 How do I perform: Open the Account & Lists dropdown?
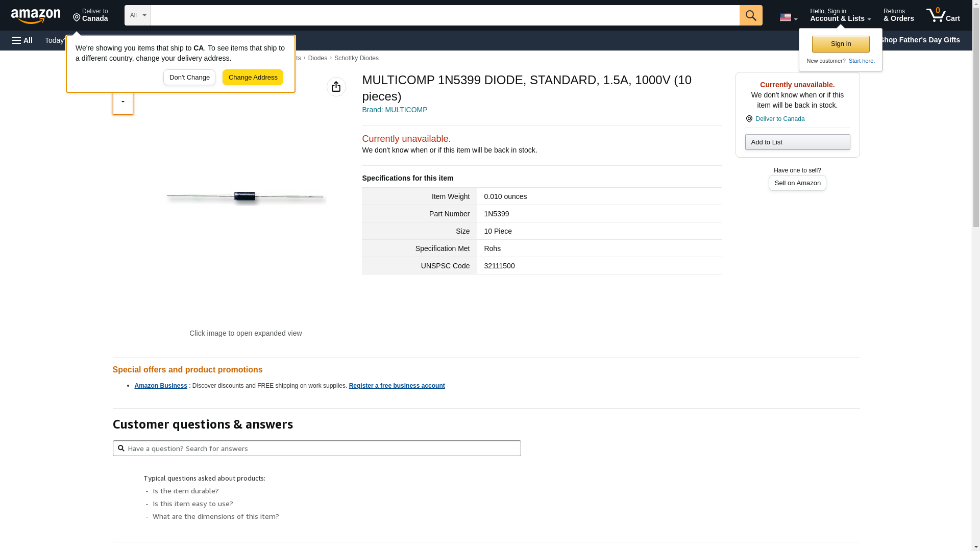click(840, 15)
